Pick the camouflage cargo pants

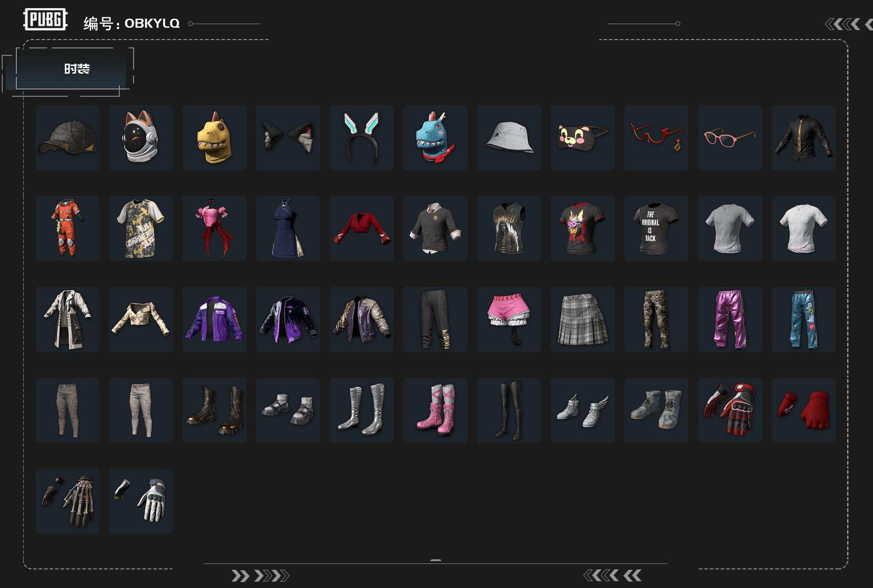pyautogui.click(x=656, y=319)
